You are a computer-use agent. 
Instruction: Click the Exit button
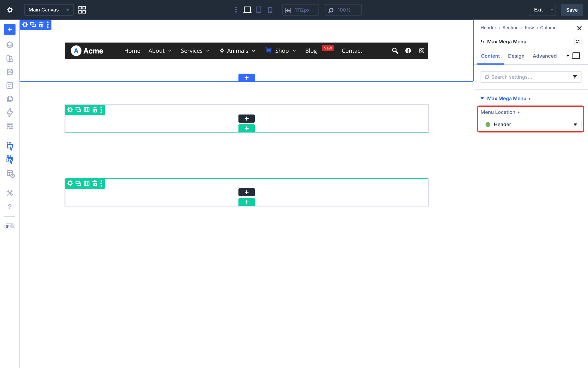tap(538, 10)
